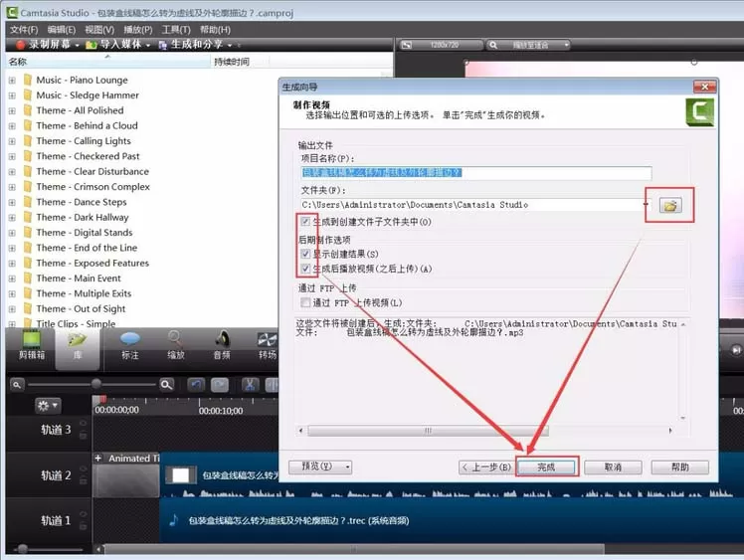
Task: Click the 完成 finish button
Action: (546, 467)
